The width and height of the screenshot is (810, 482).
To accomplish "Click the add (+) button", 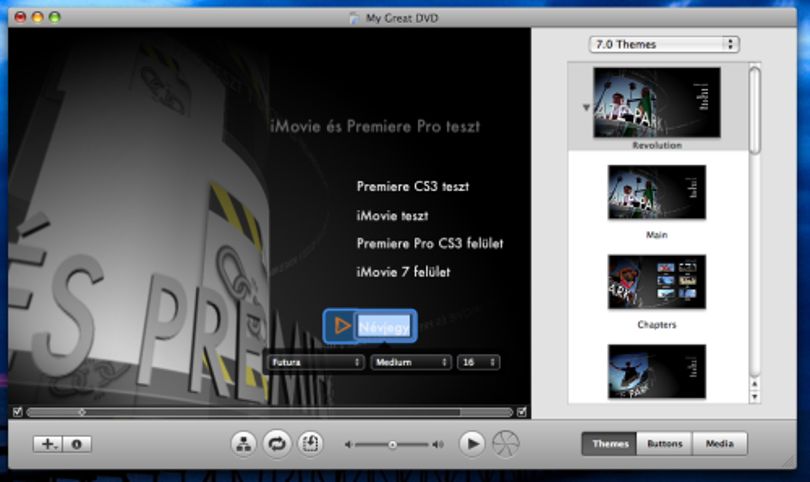I will point(48,444).
